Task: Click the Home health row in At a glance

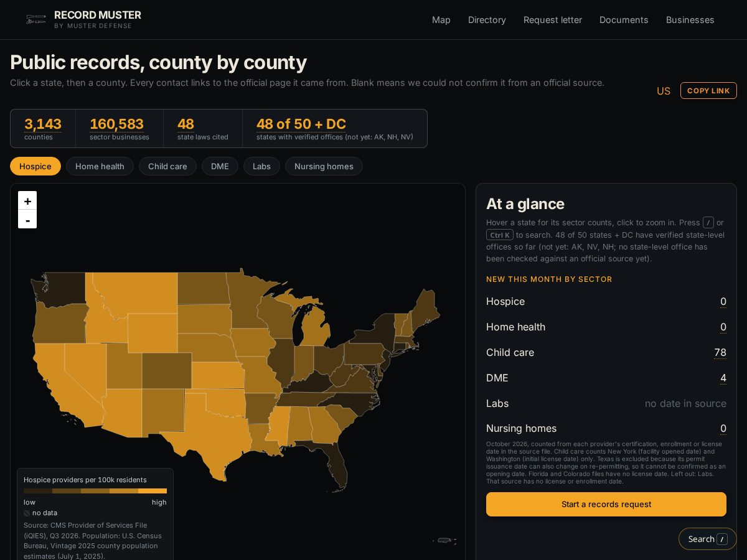Action: [606, 327]
